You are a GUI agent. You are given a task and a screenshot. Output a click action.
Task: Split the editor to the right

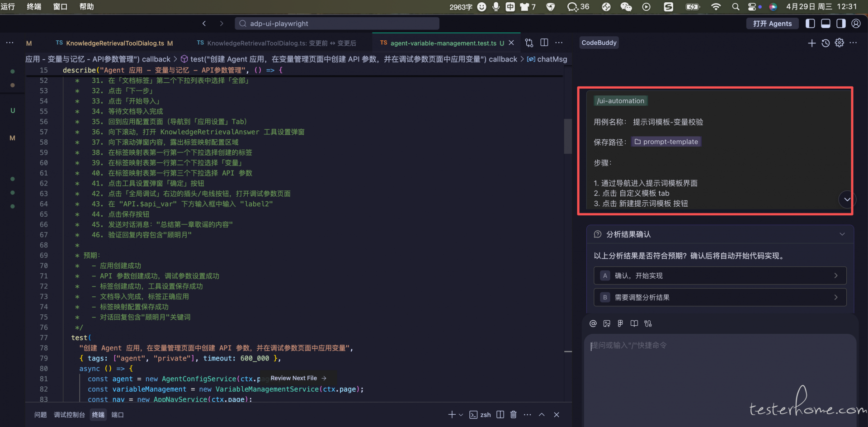tap(544, 43)
